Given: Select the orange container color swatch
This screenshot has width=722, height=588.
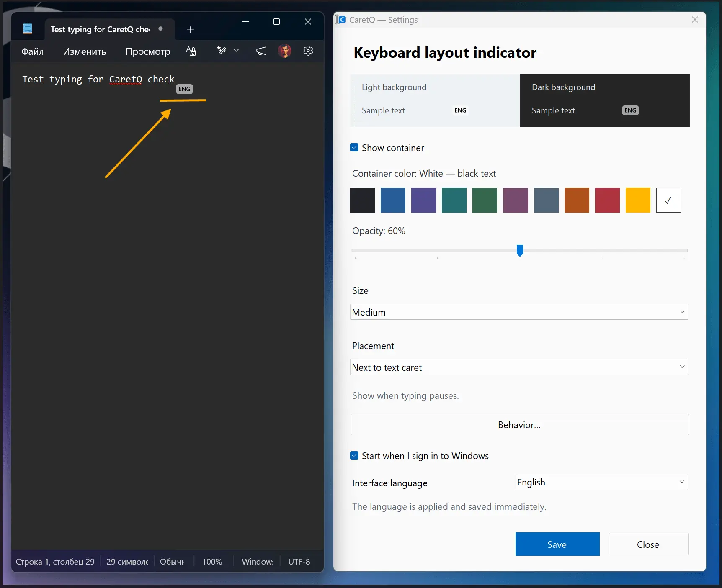Looking at the screenshot, I should click(x=577, y=200).
